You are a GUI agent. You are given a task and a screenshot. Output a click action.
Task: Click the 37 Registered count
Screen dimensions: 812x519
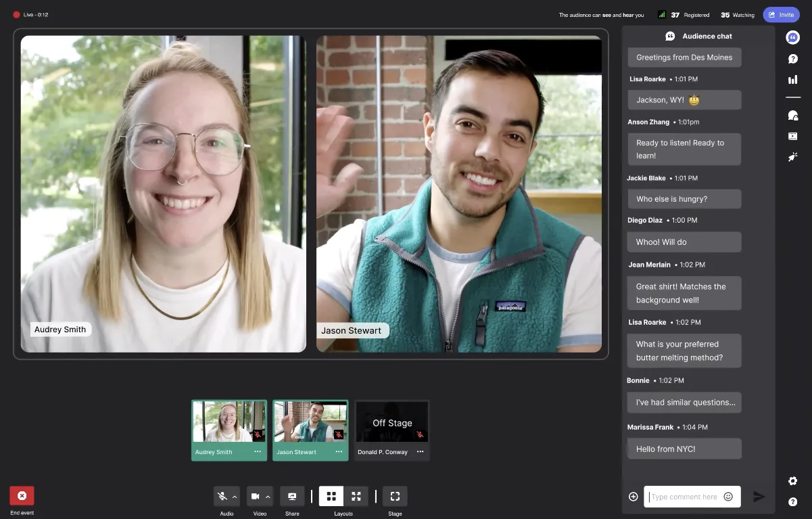coord(690,15)
